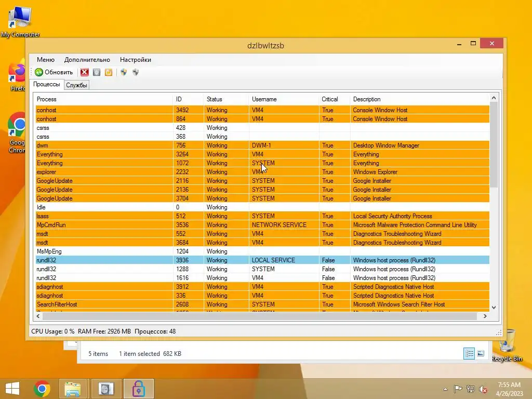Click the scroll down arrow of process list
532x399 pixels.
pyautogui.click(x=494, y=308)
